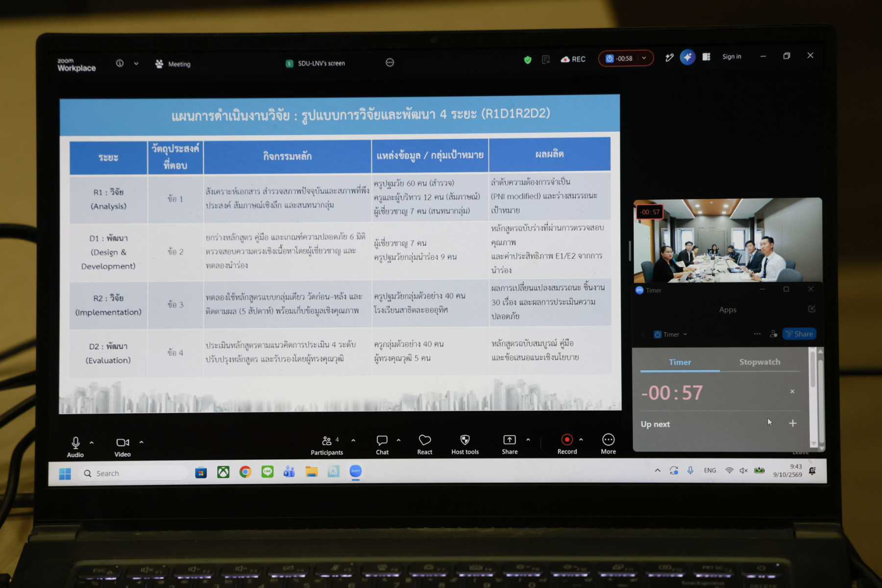This screenshot has width=882, height=588.
Task: Open the meeting information icon
Action: click(x=120, y=63)
